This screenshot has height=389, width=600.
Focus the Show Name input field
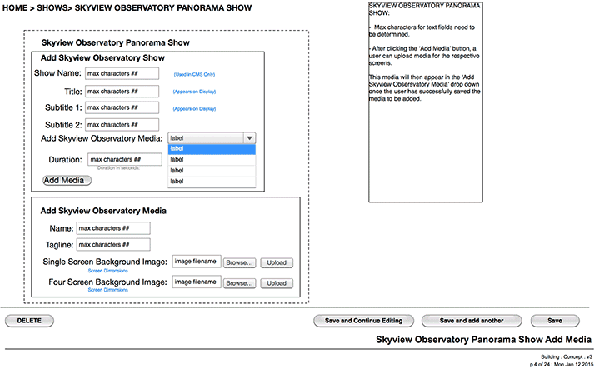pyautogui.click(x=122, y=73)
